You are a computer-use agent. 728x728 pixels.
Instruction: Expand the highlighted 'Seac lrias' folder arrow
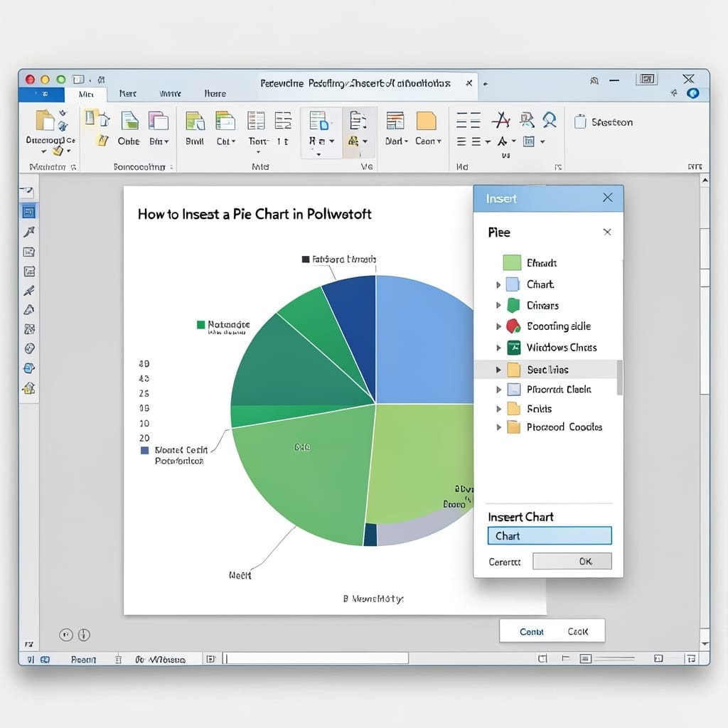click(x=498, y=370)
